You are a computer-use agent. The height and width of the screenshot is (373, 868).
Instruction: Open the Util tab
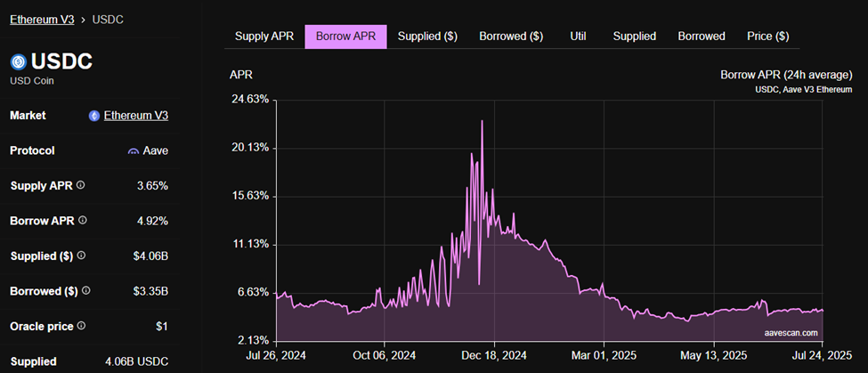[578, 36]
